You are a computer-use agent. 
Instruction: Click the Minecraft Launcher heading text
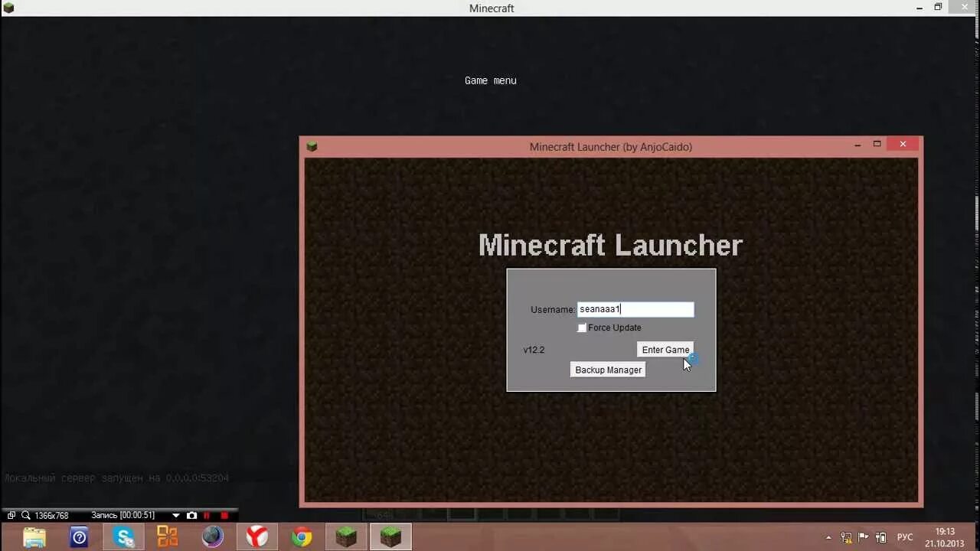[x=610, y=246]
